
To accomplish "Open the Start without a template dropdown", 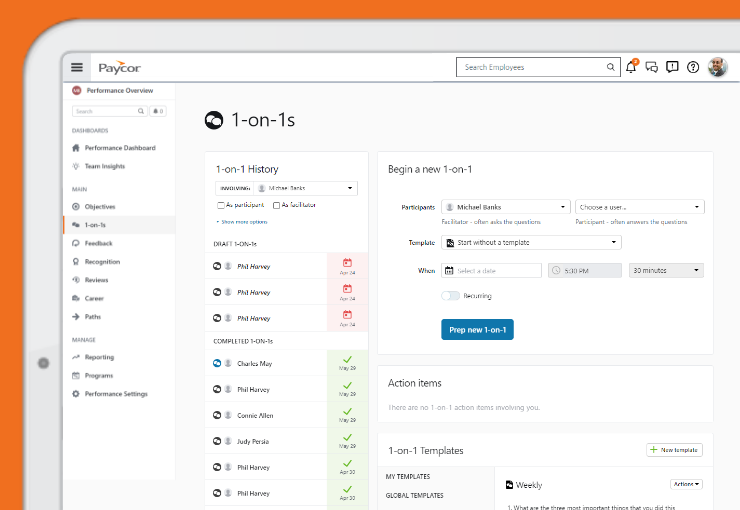I will tap(531, 242).
